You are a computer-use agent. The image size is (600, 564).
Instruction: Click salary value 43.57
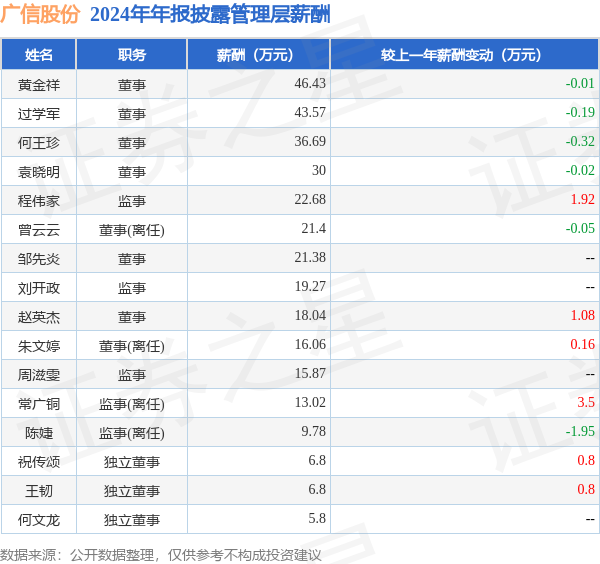pyautogui.click(x=310, y=112)
